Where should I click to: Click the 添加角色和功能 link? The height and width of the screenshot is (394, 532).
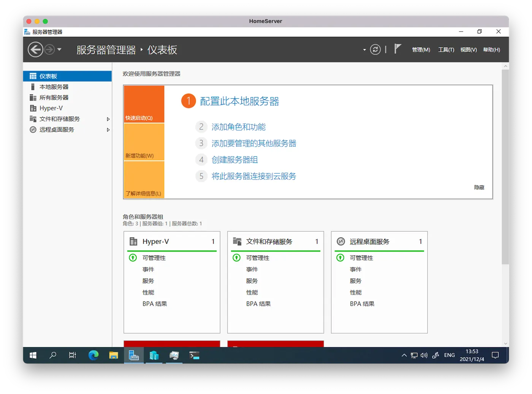pyautogui.click(x=238, y=127)
